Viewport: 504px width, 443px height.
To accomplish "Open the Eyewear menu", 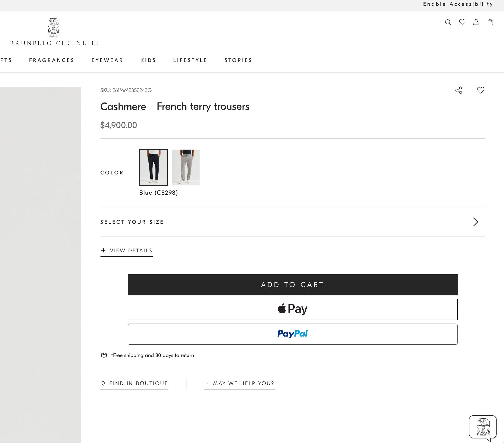I will pyautogui.click(x=107, y=60).
